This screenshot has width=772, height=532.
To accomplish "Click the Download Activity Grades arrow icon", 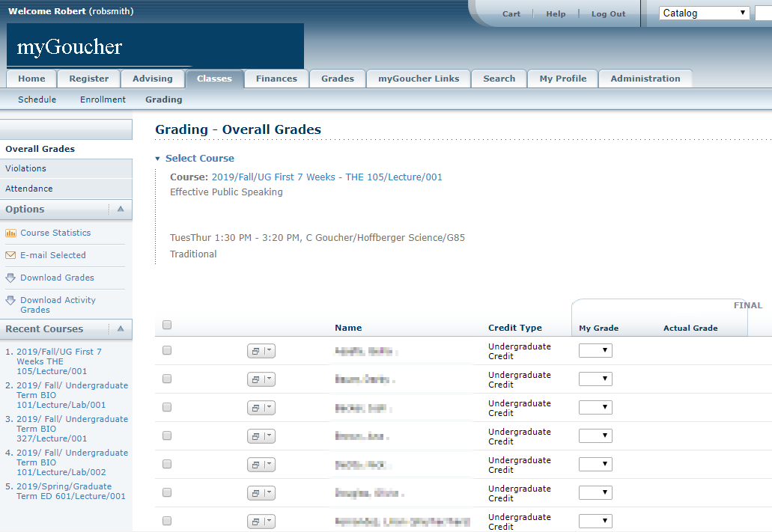I will point(10,300).
